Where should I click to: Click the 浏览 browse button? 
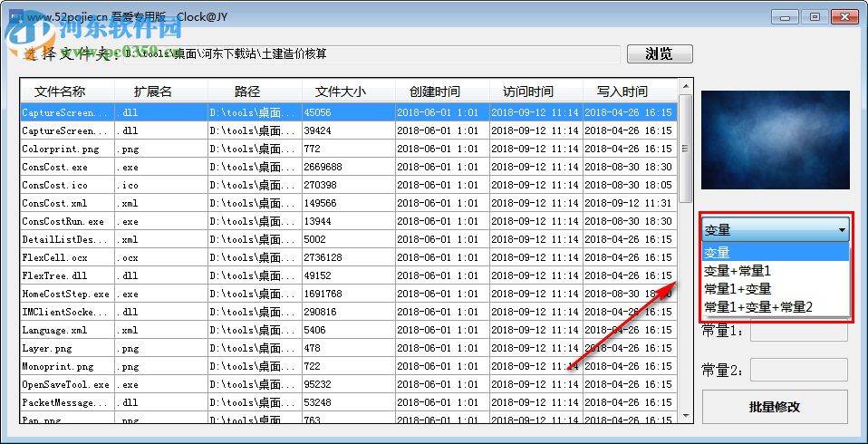coord(660,53)
